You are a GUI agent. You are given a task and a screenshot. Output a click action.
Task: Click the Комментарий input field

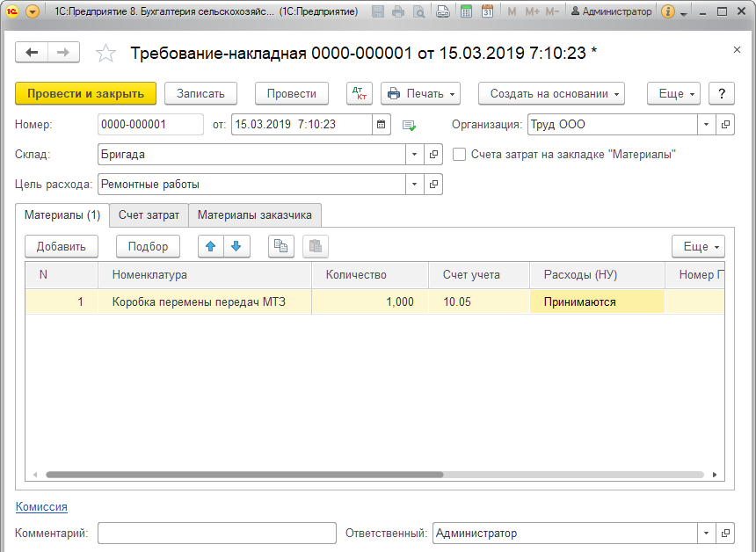click(217, 534)
